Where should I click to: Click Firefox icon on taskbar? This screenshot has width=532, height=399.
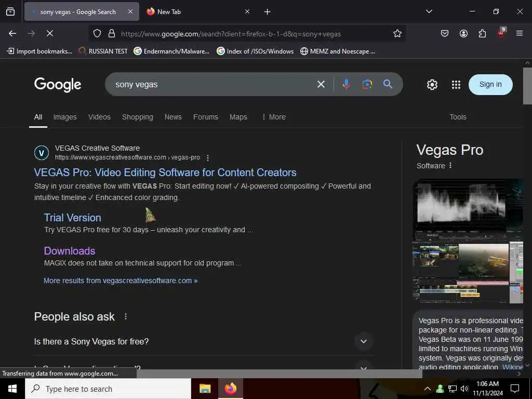click(x=231, y=389)
